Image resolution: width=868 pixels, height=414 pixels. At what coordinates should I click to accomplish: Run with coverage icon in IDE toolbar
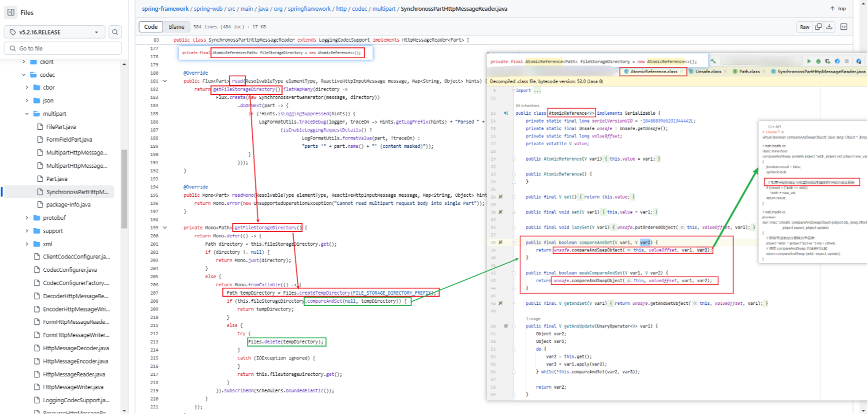tap(828, 61)
